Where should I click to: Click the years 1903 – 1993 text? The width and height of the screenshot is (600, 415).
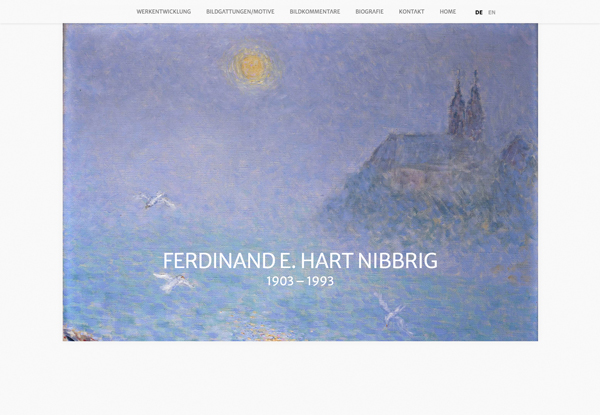tap(300, 281)
